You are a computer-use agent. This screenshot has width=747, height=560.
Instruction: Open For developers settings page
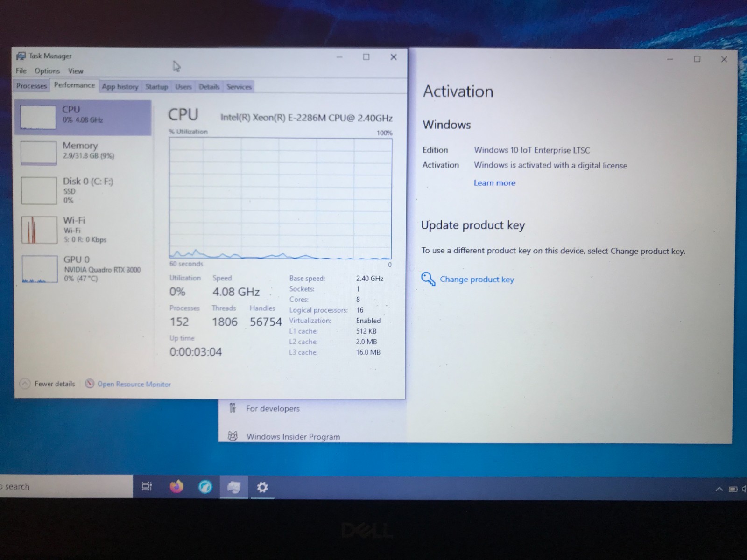273,408
